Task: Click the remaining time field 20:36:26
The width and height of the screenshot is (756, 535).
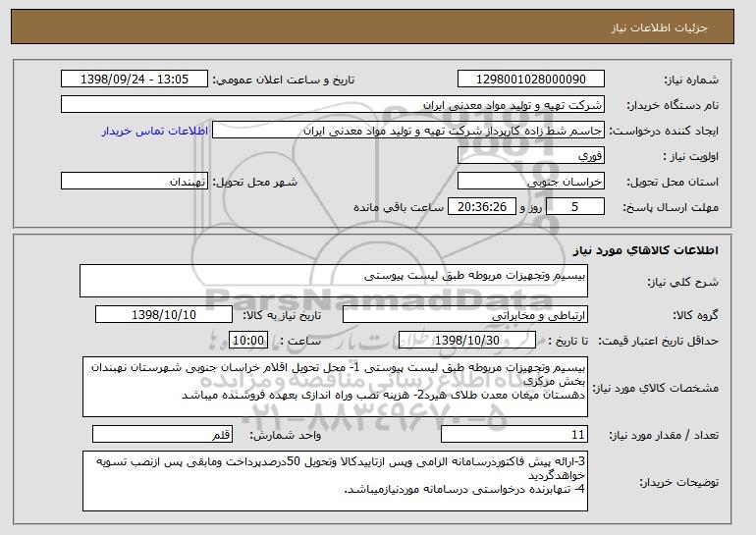Action: pos(482,207)
